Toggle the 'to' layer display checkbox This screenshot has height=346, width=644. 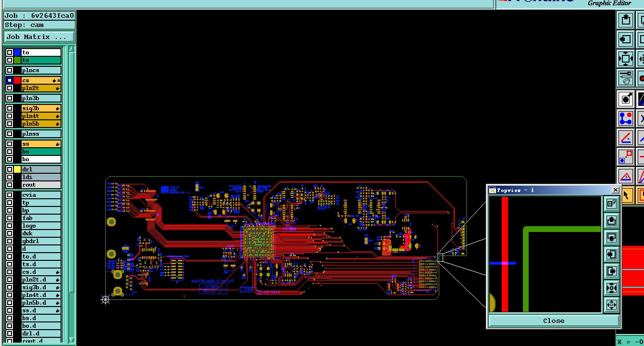[10, 52]
